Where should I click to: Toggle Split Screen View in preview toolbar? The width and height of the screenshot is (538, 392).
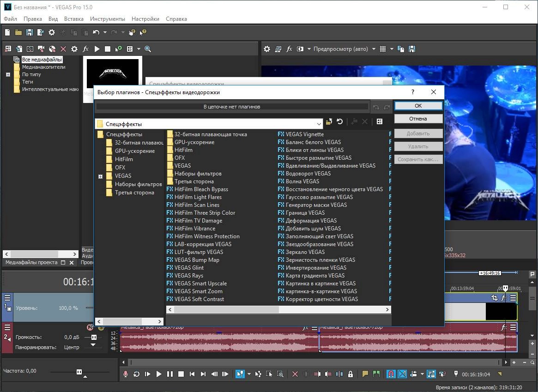(300, 49)
